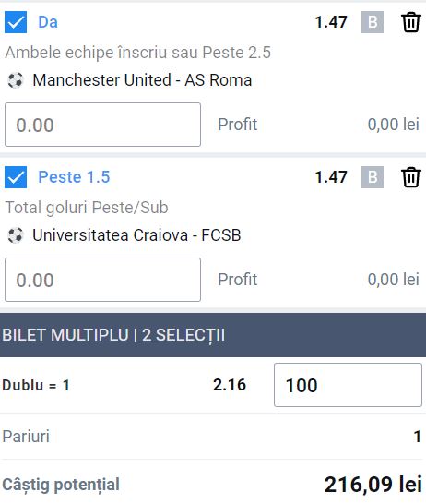Click the B badge beside Peste 1.5
This screenshot has width=426, height=504.
373,177
